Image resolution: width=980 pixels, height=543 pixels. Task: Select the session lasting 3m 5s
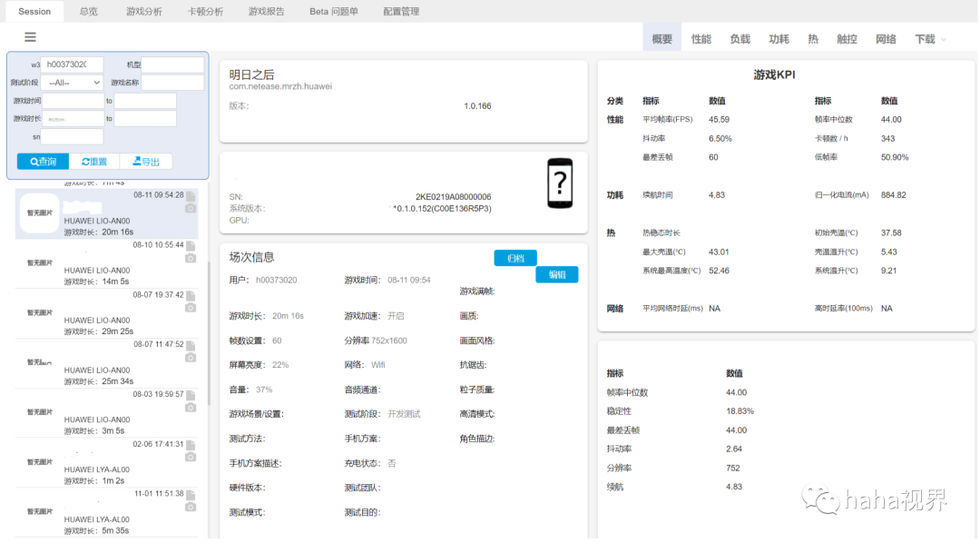[x=107, y=412]
